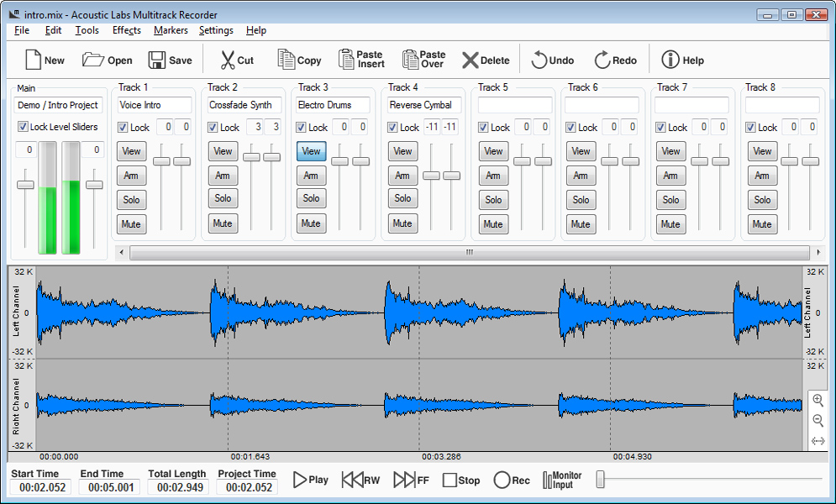
Task: Start recording with the Rec button
Action: [502, 480]
